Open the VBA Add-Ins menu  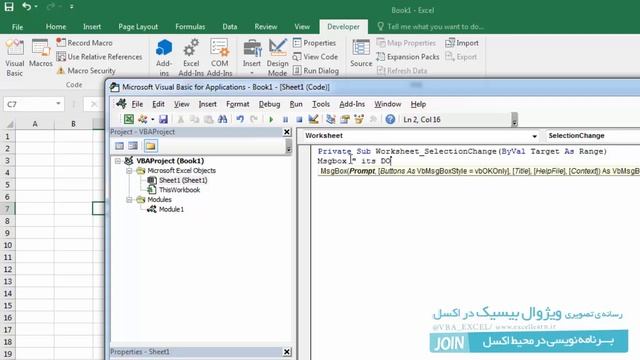pyautogui.click(x=352, y=104)
